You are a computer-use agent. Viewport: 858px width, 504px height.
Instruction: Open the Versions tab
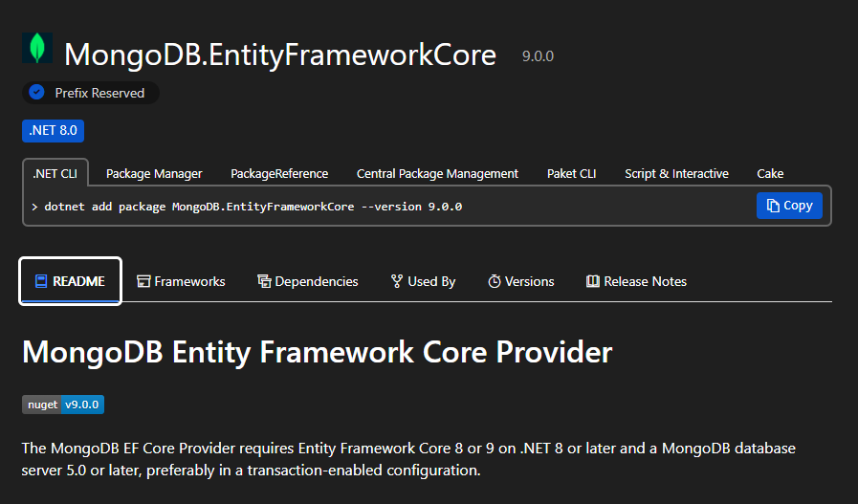pyautogui.click(x=521, y=281)
